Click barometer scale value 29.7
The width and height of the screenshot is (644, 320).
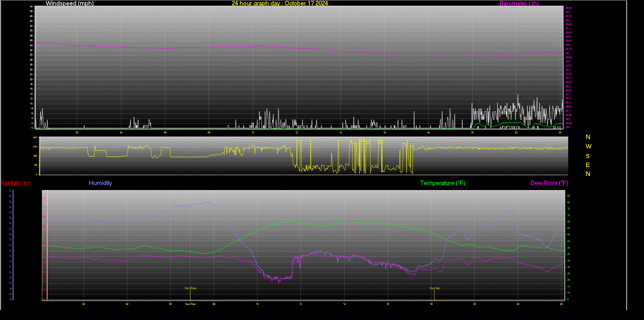tap(568, 53)
